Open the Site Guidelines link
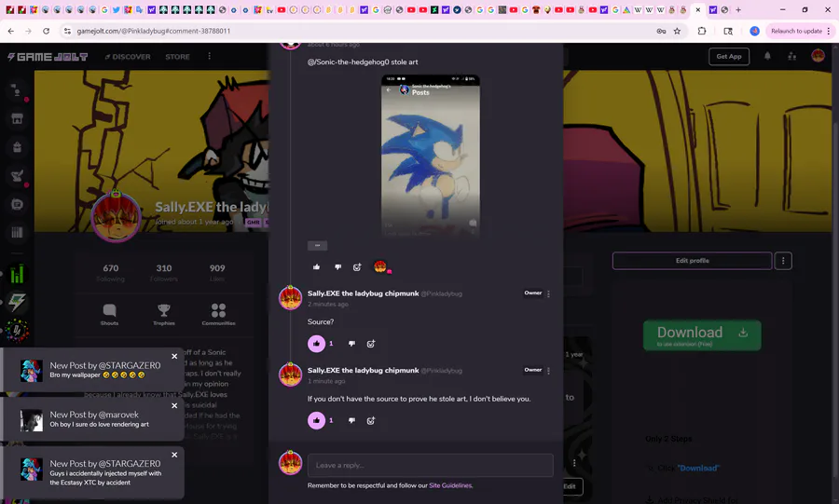The height and width of the screenshot is (504, 839). (450, 485)
